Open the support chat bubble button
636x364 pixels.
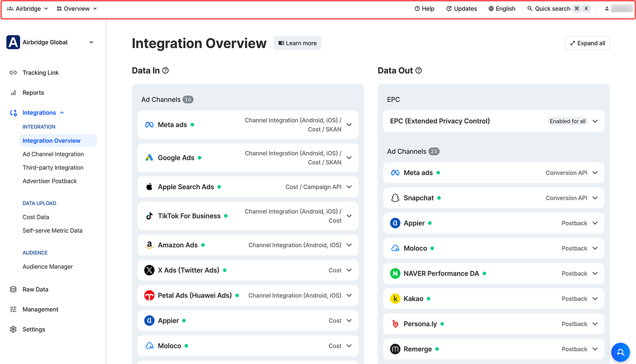(621, 352)
